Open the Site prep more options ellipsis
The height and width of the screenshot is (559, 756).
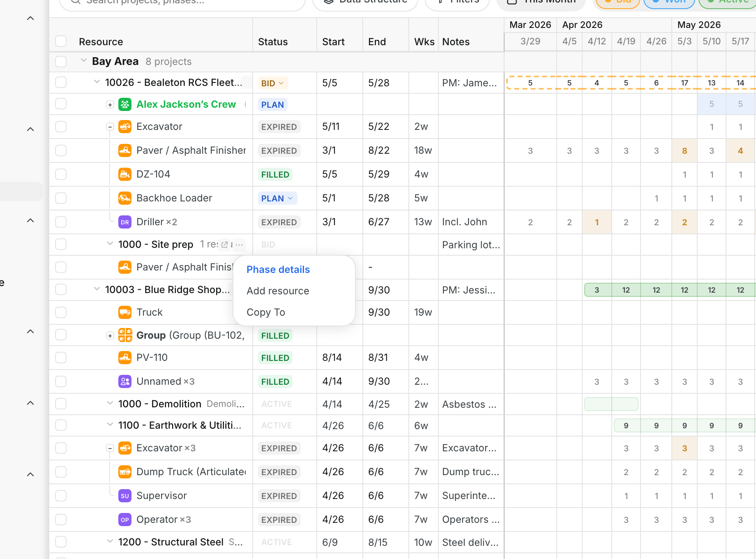(239, 245)
